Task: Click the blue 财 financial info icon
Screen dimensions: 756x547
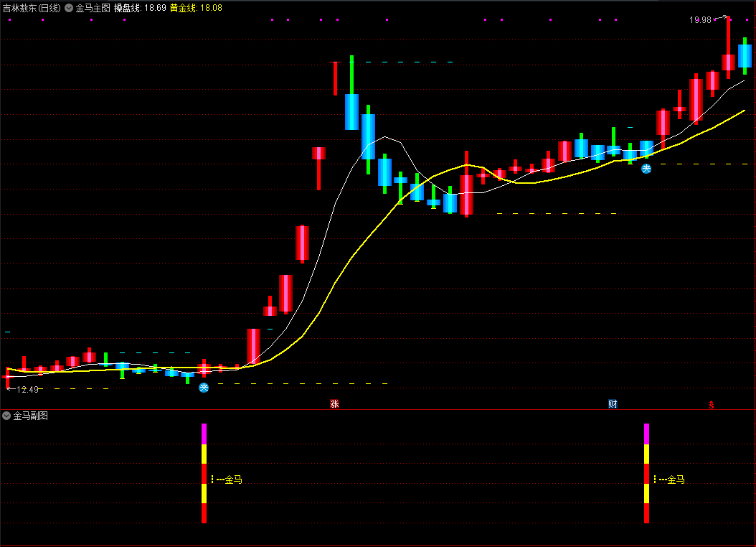Action: (x=613, y=403)
